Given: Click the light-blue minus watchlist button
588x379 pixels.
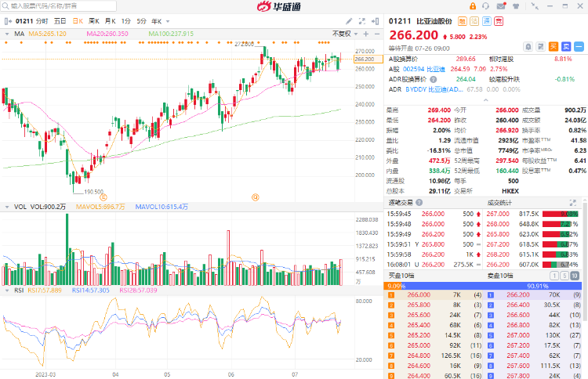Looking at the screenshot, I should click(579, 47).
